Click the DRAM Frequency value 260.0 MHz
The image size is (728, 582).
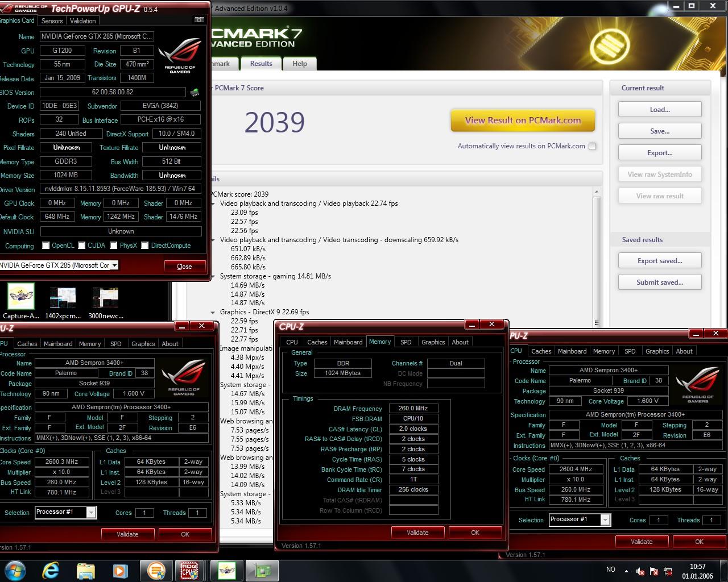413,408
